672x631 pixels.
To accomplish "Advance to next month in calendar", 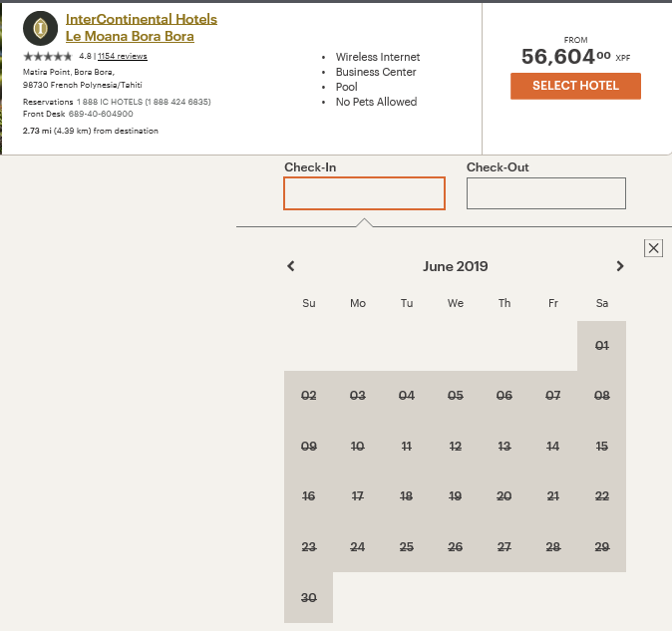I will [620, 266].
